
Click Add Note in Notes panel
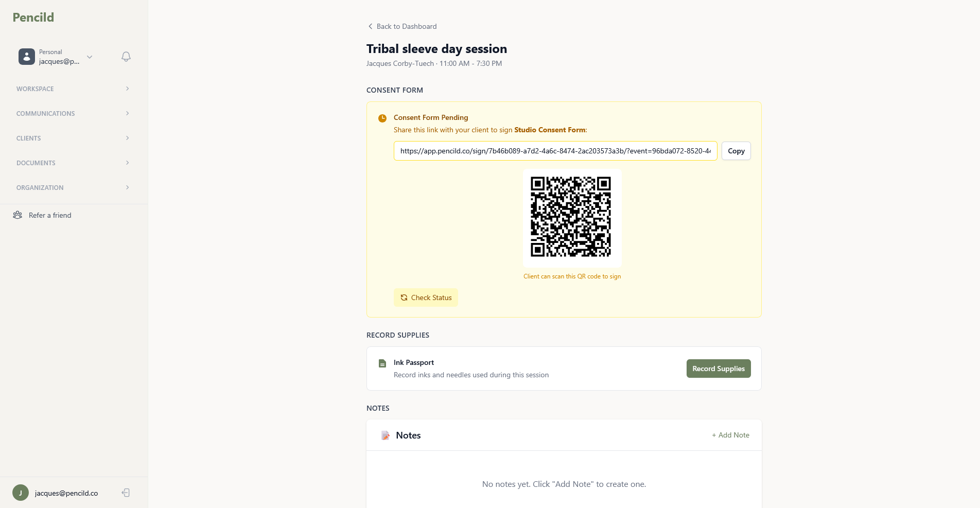(x=730, y=435)
